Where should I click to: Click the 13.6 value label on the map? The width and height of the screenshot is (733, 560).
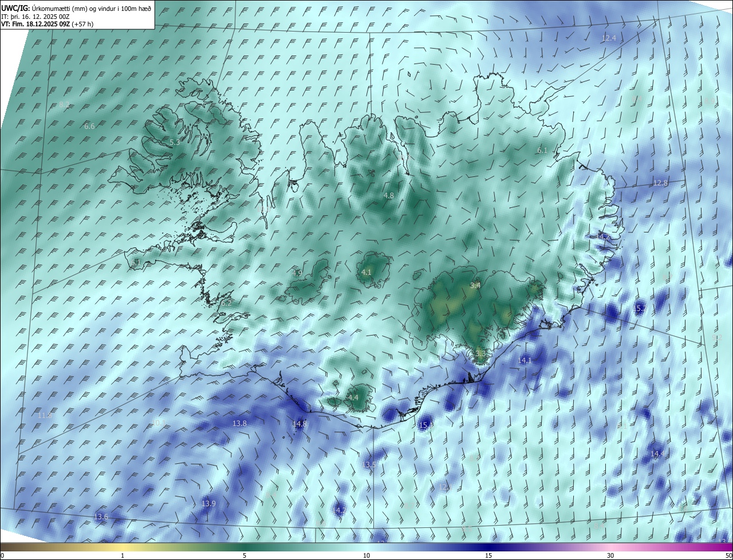click(101, 516)
